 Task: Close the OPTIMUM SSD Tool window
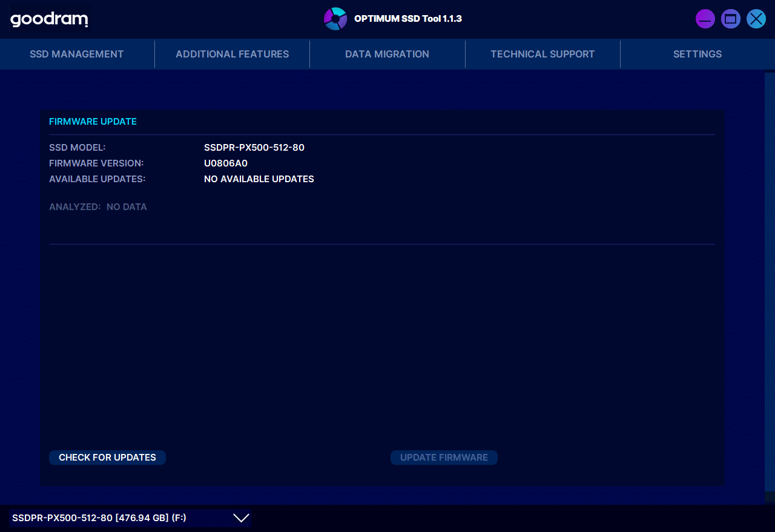point(756,19)
